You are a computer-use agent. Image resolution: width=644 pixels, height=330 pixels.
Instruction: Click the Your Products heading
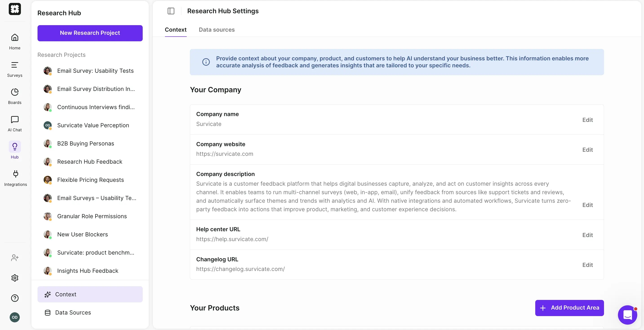coord(215,308)
